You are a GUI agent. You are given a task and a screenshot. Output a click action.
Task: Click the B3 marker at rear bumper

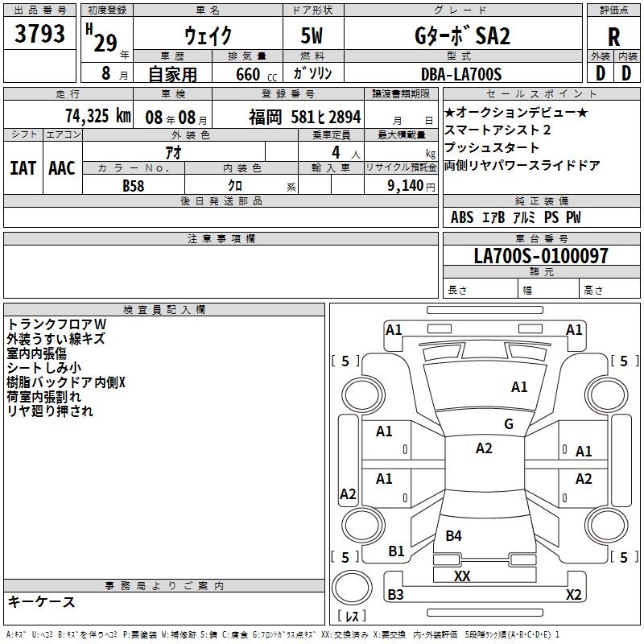coord(395,595)
